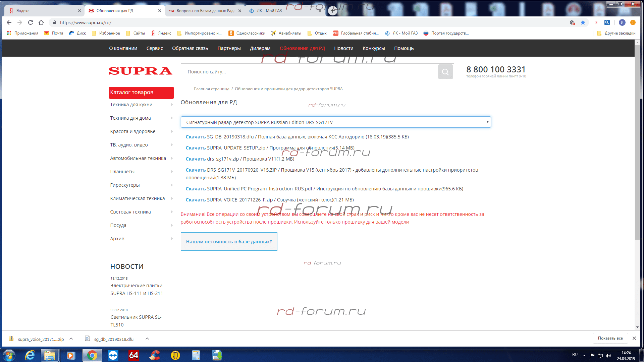The width and height of the screenshot is (644, 362).
Task: Click the browser forward arrow
Action: click(20, 22)
